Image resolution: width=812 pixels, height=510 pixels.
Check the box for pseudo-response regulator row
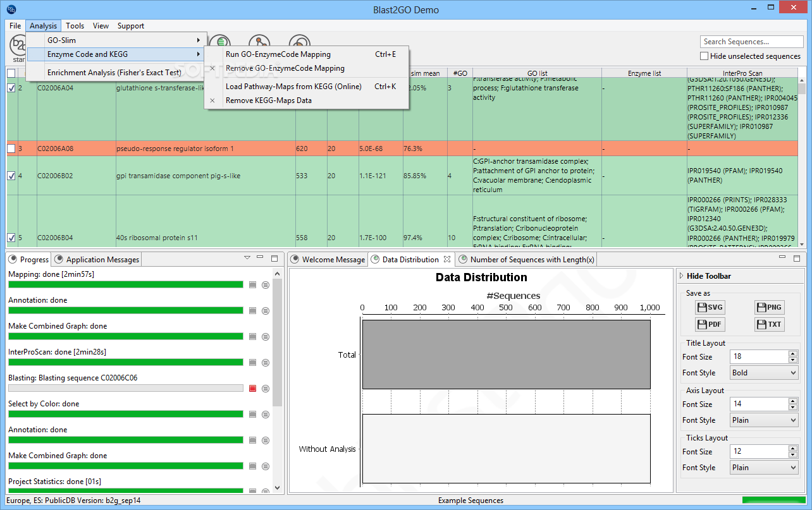tap(11, 149)
